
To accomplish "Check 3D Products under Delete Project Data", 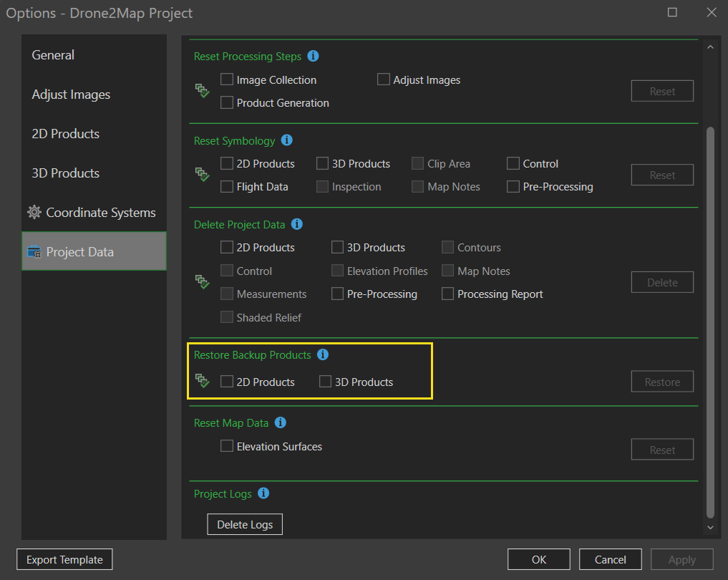I will 338,247.
